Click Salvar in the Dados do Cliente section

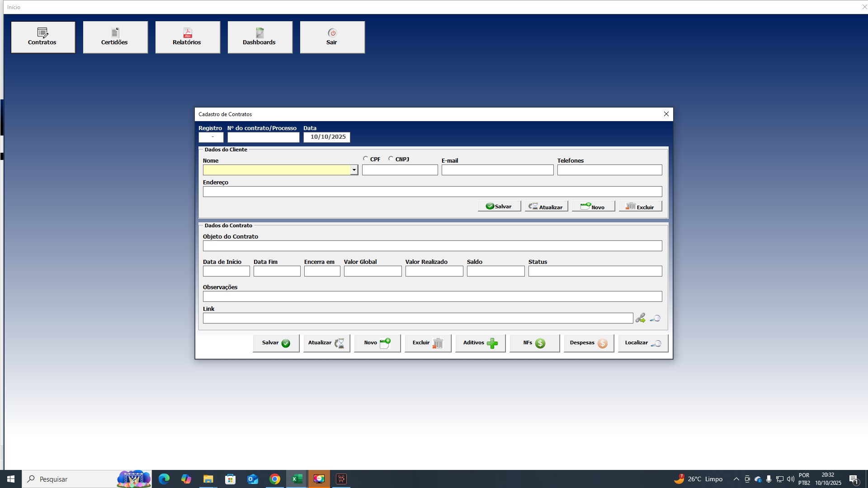coord(499,206)
